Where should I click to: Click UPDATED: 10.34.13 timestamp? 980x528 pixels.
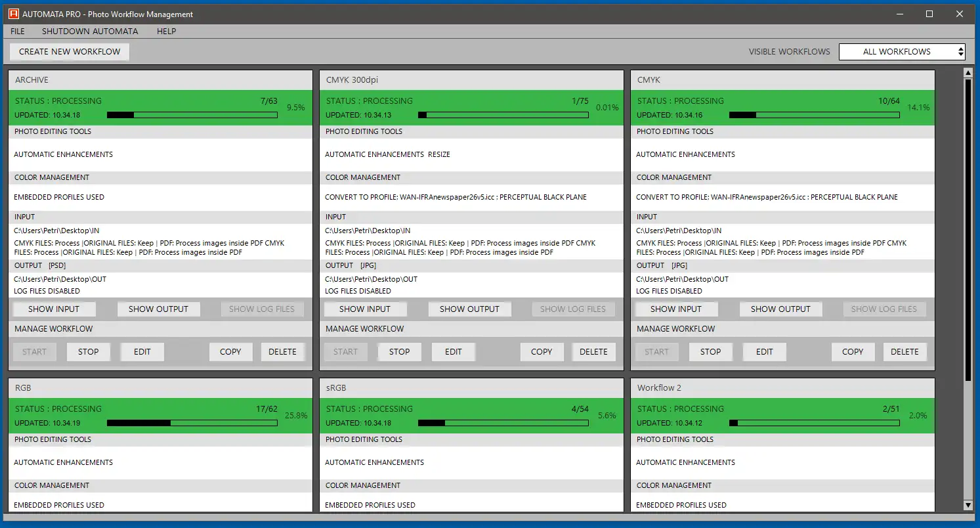(x=358, y=115)
